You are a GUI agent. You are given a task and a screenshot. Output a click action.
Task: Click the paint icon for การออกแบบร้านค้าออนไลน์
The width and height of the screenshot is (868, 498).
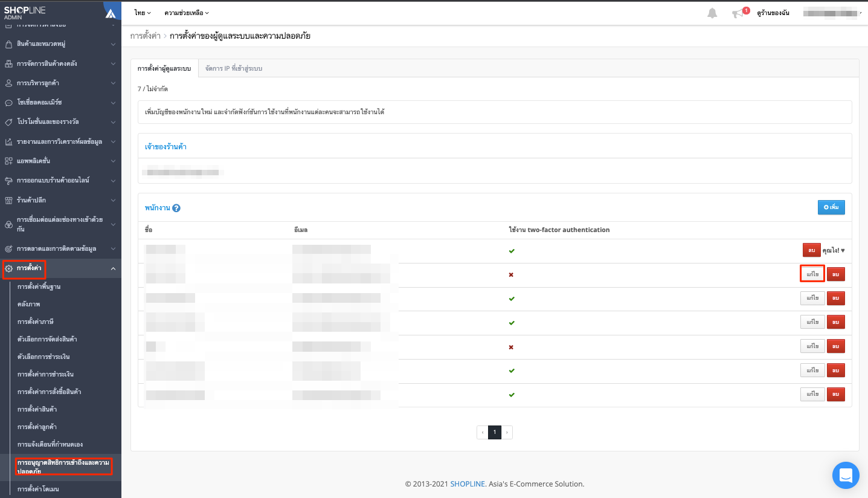(8, 180)
